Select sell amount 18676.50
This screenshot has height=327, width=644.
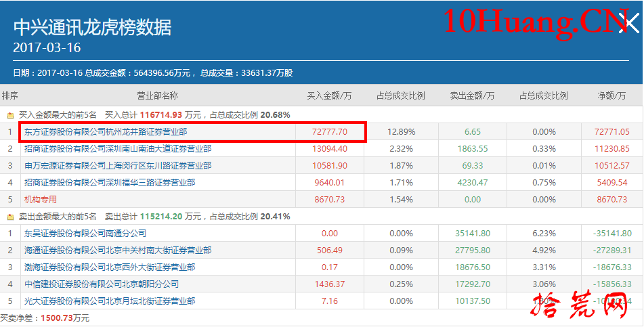coord(472,267)
